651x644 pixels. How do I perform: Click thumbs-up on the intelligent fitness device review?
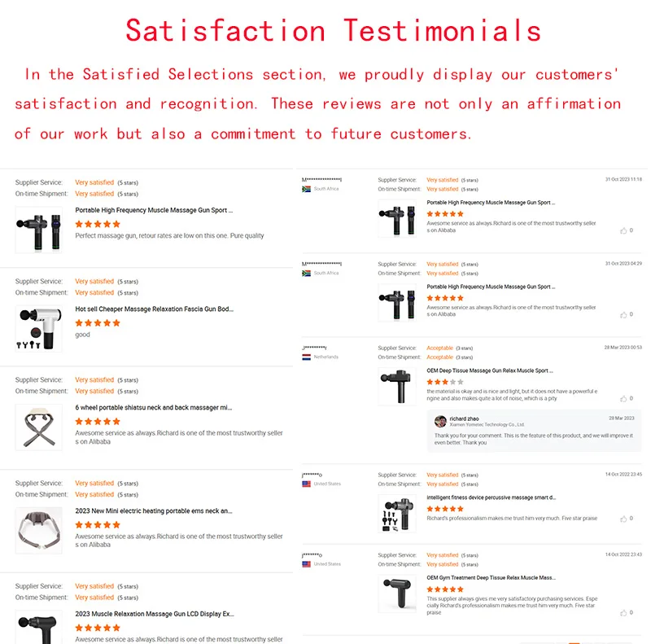tap(623, 518)
